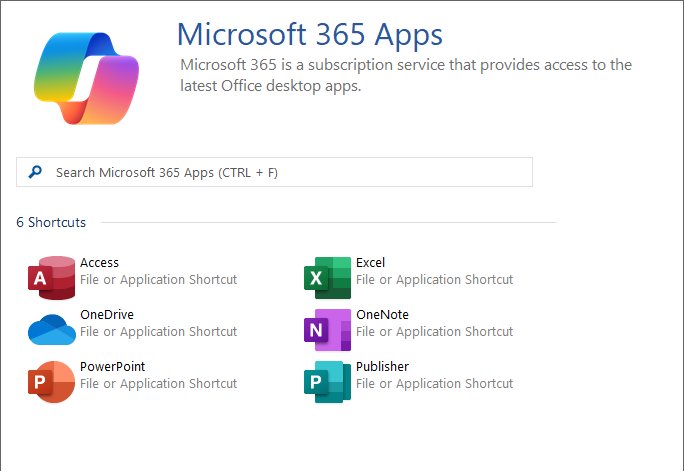The height and width of the screenshot is (474, 684).
Task: Click the OneDrive cloud icon
Action: (x=52, y=328)
